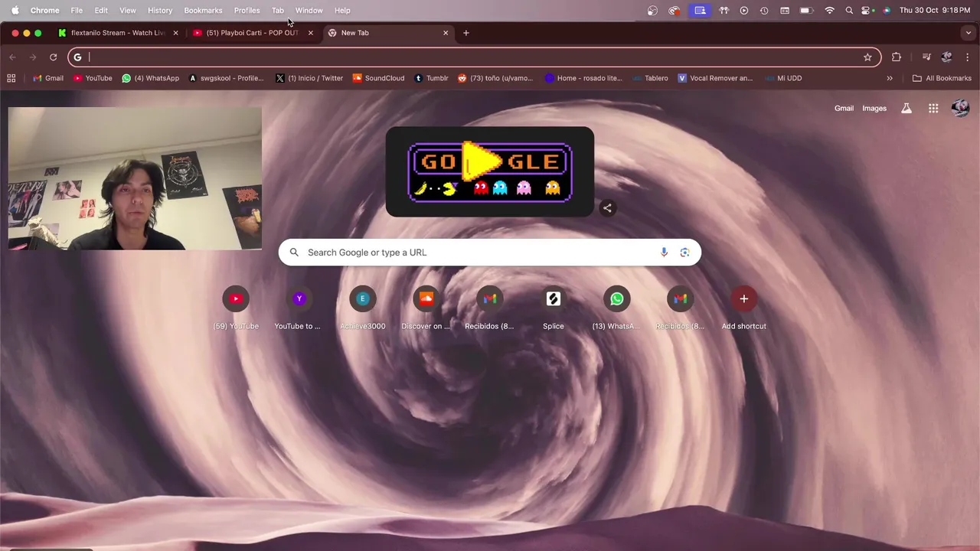
Task: Open the Chrome profile avatar in toolbar
Action: point(946,57)
